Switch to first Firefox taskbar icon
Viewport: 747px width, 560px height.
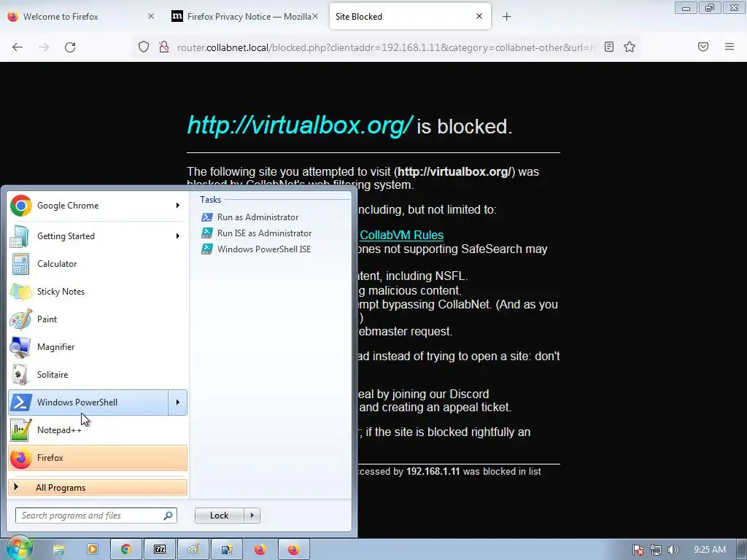(x=260, y=550)
